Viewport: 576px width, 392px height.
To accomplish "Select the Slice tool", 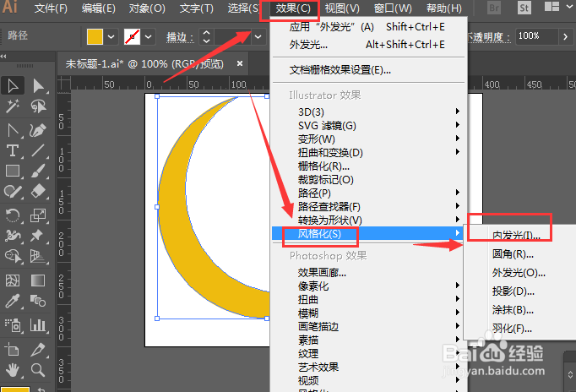I will [x=38, y=350].
